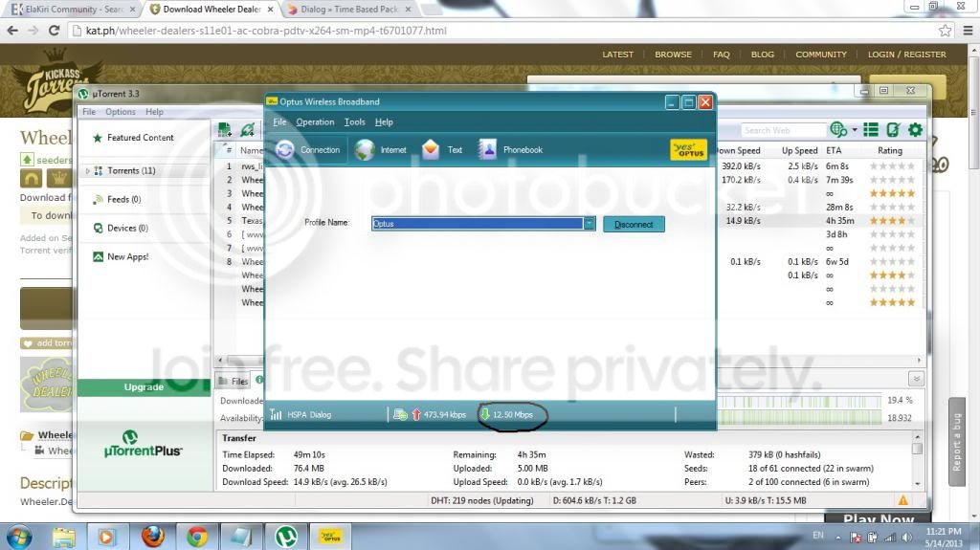
Task: Open File menu in Optus Wireless Broadband
Action: coord(279,121)
